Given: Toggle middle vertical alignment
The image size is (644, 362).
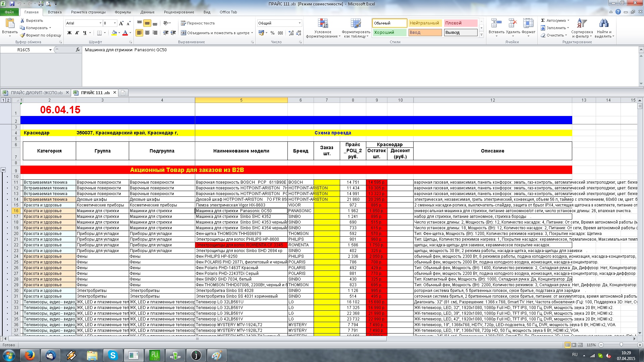Looking at the screenshot, I should coord(147,23).
